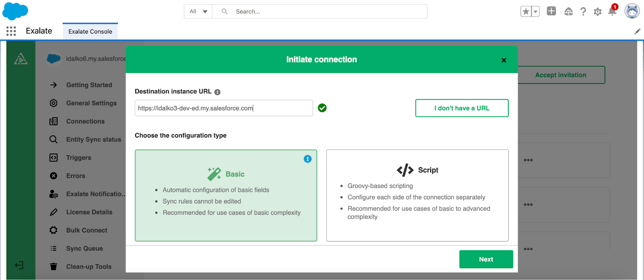Open License Details in sidebar
This screenshot has width=644, height=280.
89,212
